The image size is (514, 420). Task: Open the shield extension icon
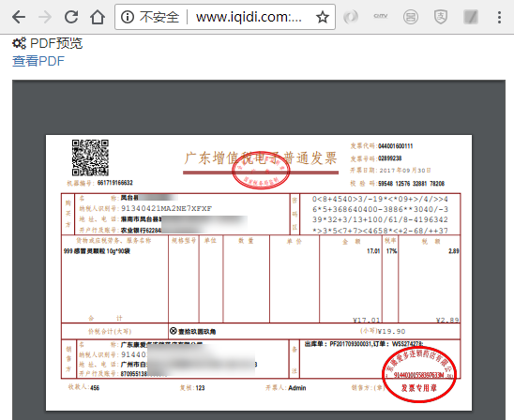coord(441,17)
